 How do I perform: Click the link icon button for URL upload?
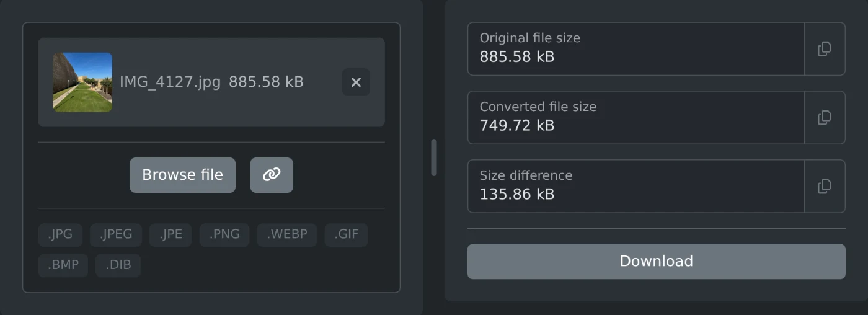[272, 175]
